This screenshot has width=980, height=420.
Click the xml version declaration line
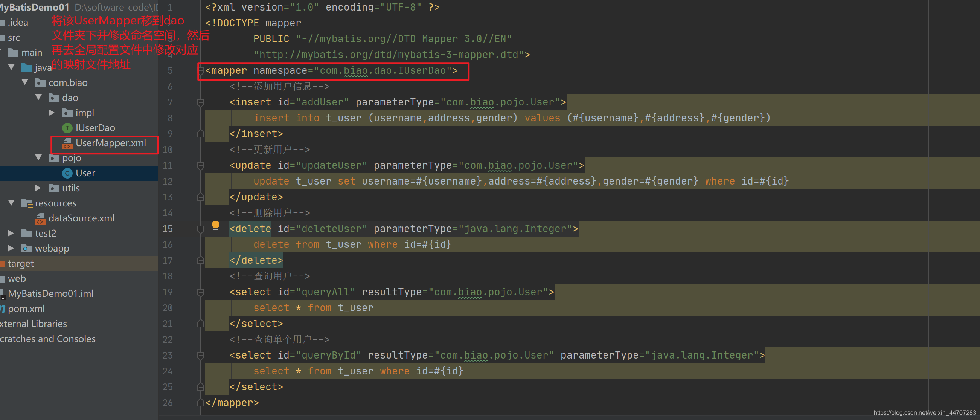[x=323, y=8]
